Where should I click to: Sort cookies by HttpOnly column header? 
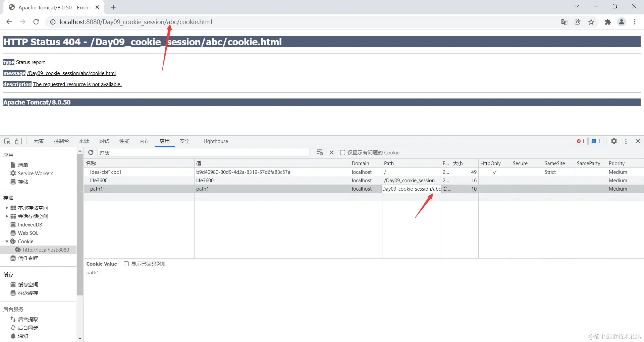pyautogui.click(x=495, y=163)
